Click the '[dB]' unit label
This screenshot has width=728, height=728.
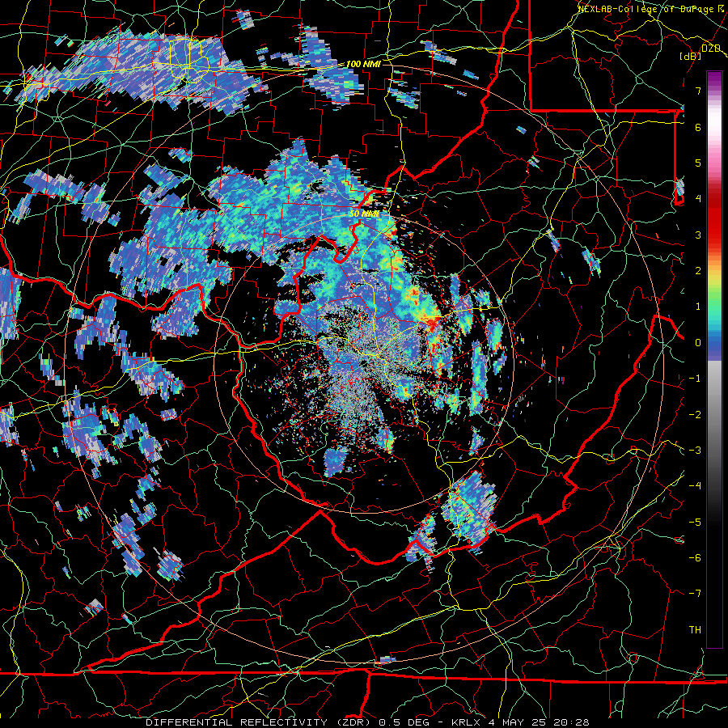click(691, 56)
